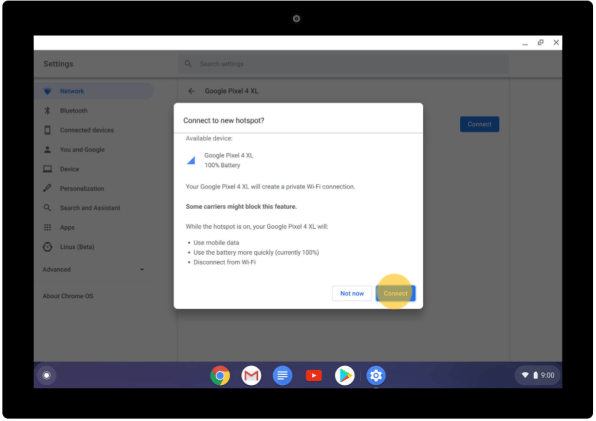This screenshot has width=596, height=421.
Task: Click the Network Wi-Fi icon in sidebar
Action: pyautogui.click(x=48, y=91)
